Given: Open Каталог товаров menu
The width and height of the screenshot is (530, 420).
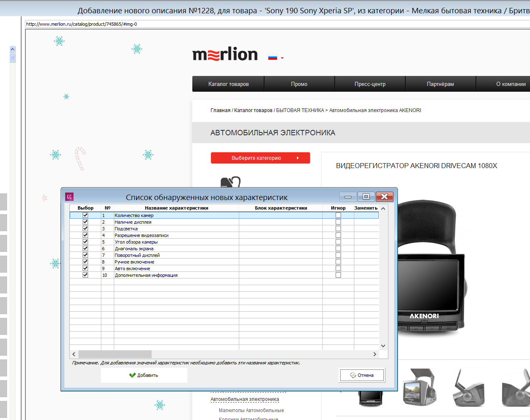Looking at the screenshot, I should pos(228,84).
